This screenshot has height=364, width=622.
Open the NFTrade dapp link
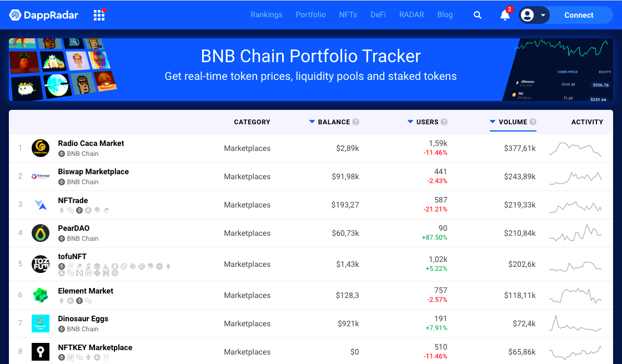tap(73, 200)
